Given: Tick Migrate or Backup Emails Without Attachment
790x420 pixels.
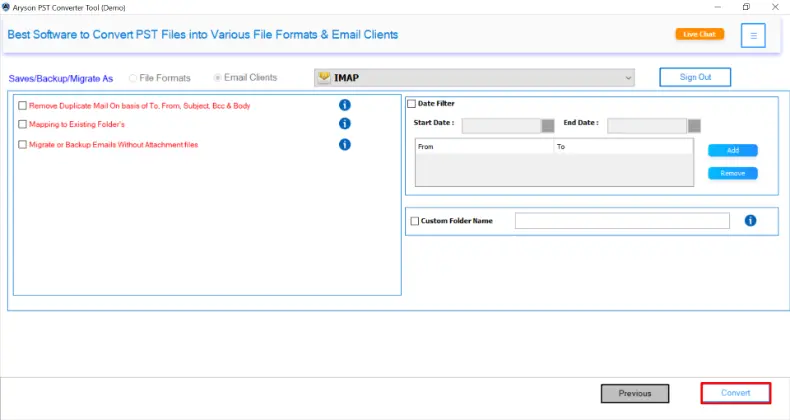Looking at the screenshot, I should point(22,145).
